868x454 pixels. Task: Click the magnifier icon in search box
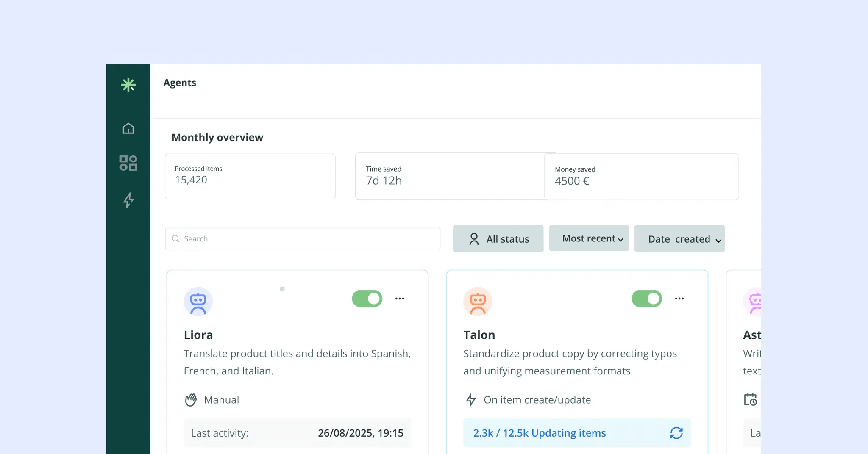click(x=175, y=238)
